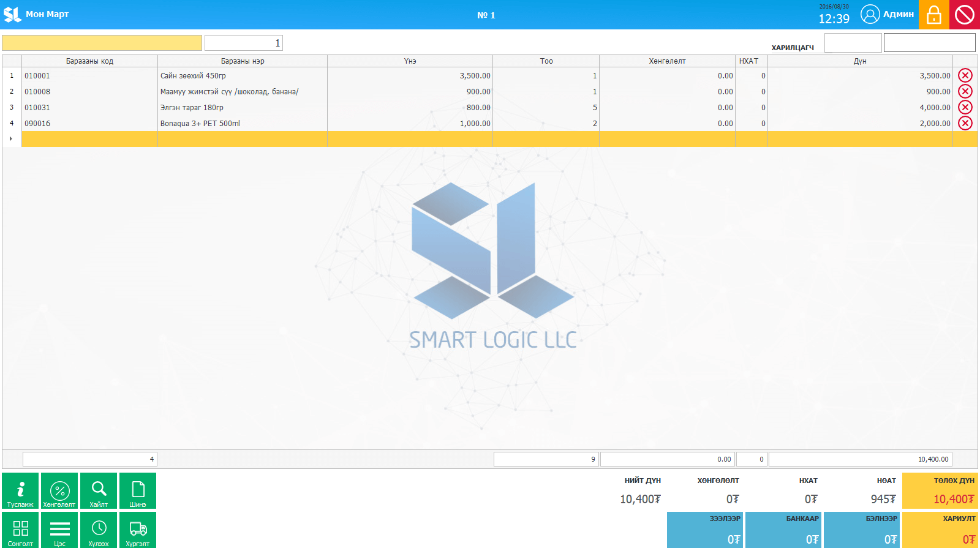Remove the Сайн зөөхий 450гр row
Viewport: 980px width, 551px height.
point(965,75)
